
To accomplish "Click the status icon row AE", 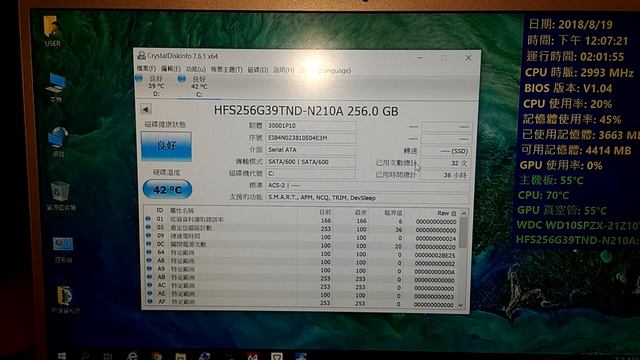I will coord(150,293).
